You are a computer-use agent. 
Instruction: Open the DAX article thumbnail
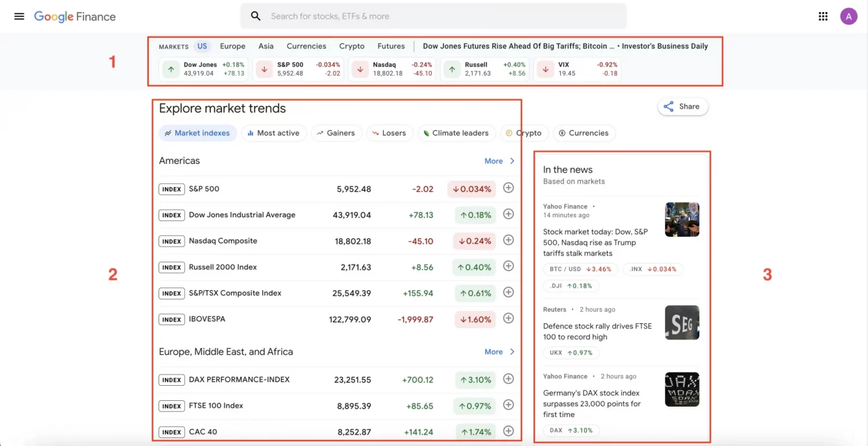tap(682, 389)
